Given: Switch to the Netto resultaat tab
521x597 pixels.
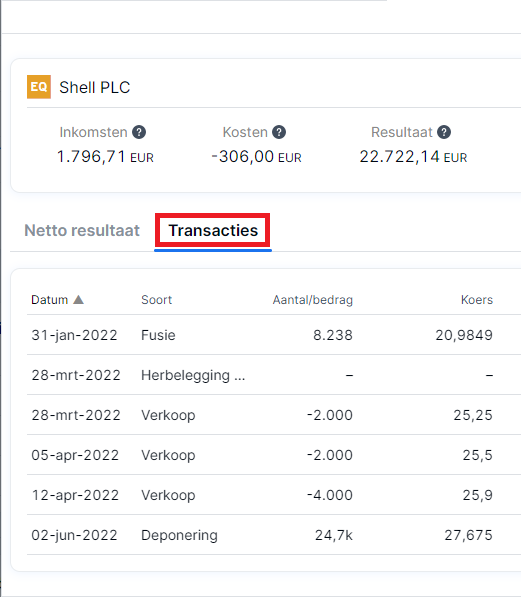Looking at the screenshot, I should (82, 230).
